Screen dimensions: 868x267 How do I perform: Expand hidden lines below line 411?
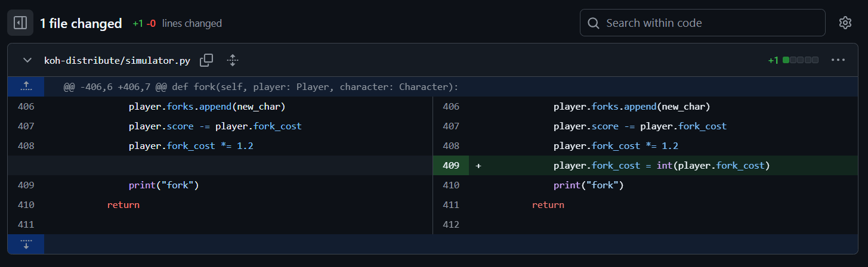tap(26, 244)
